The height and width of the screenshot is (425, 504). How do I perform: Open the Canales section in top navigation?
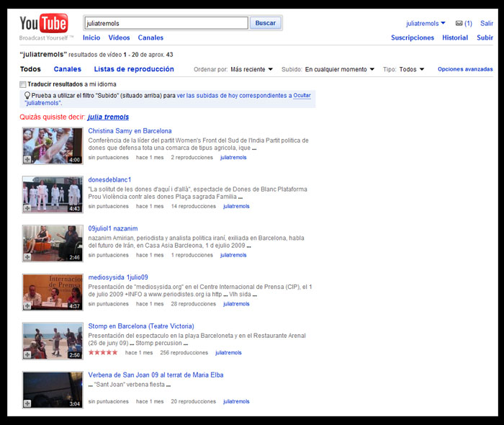coord(150,37)
